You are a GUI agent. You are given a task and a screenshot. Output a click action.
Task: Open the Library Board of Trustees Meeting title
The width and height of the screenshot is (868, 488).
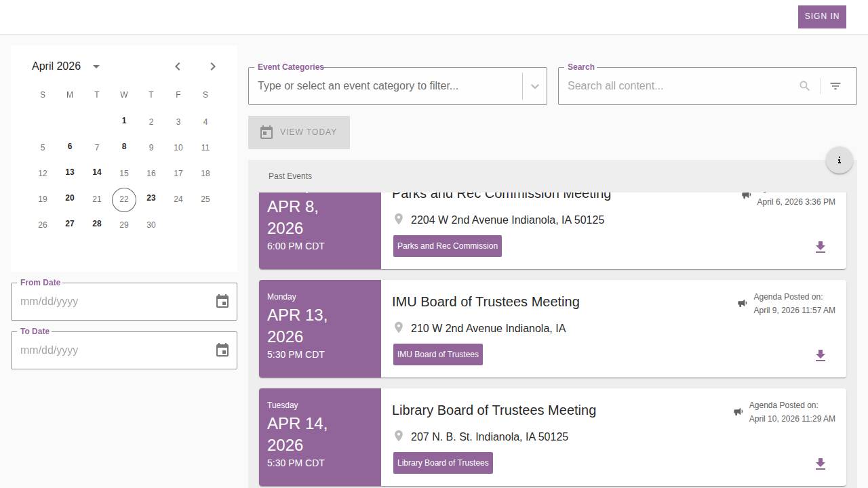pos(494,410)
